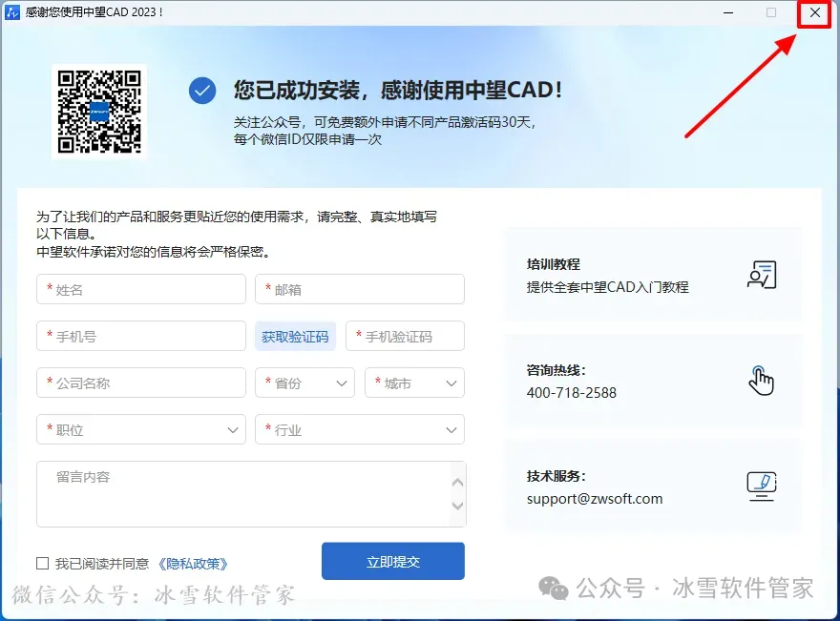Viewport: 840px width, 621px height.
Task: Minimize the ZWCAD 2023 window
Action: 728,12
